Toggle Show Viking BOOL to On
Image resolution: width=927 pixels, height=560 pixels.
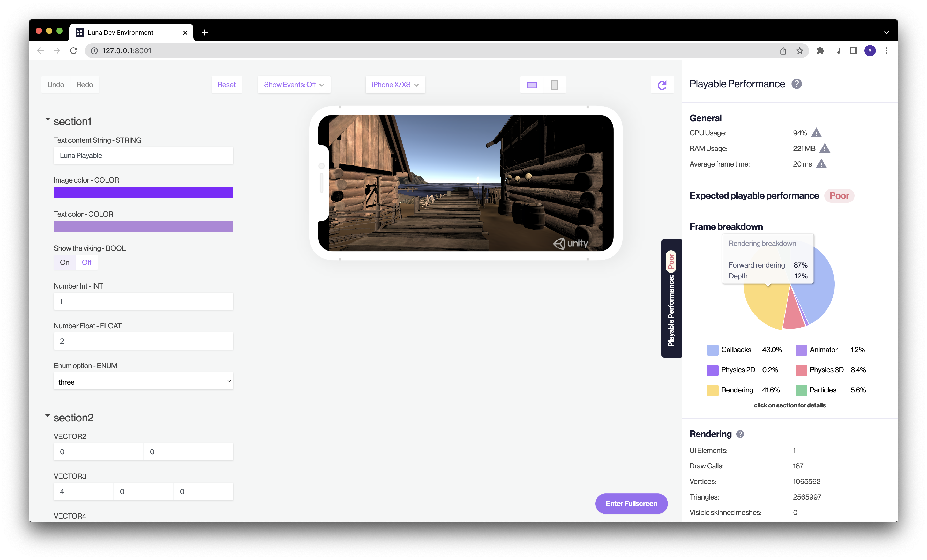[64, 262]
